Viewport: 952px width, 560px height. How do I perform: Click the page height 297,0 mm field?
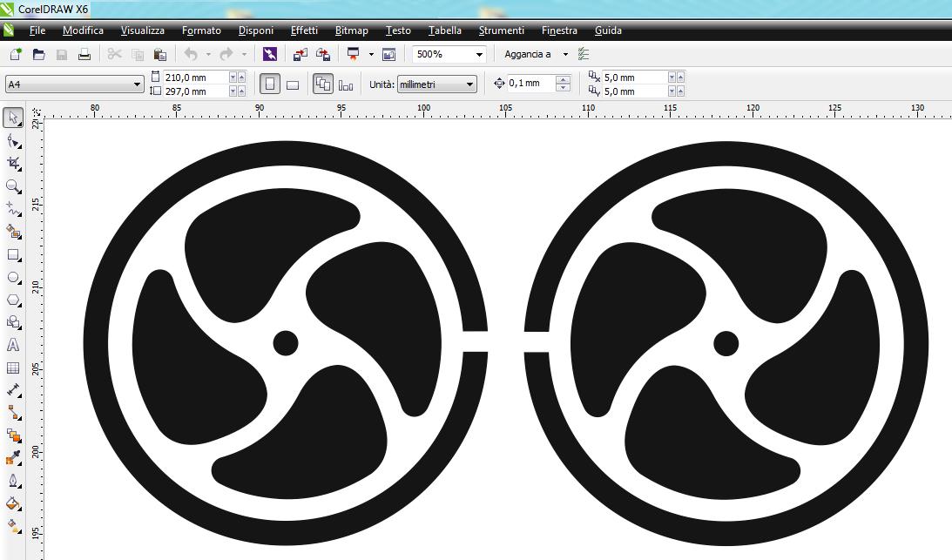coord(195,91)
